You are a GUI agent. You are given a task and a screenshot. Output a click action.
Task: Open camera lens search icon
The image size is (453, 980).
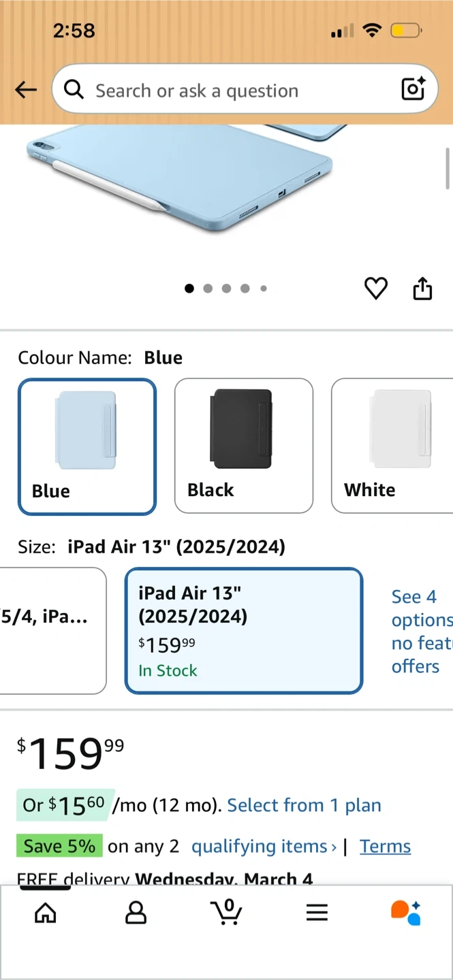click(413, 89)
